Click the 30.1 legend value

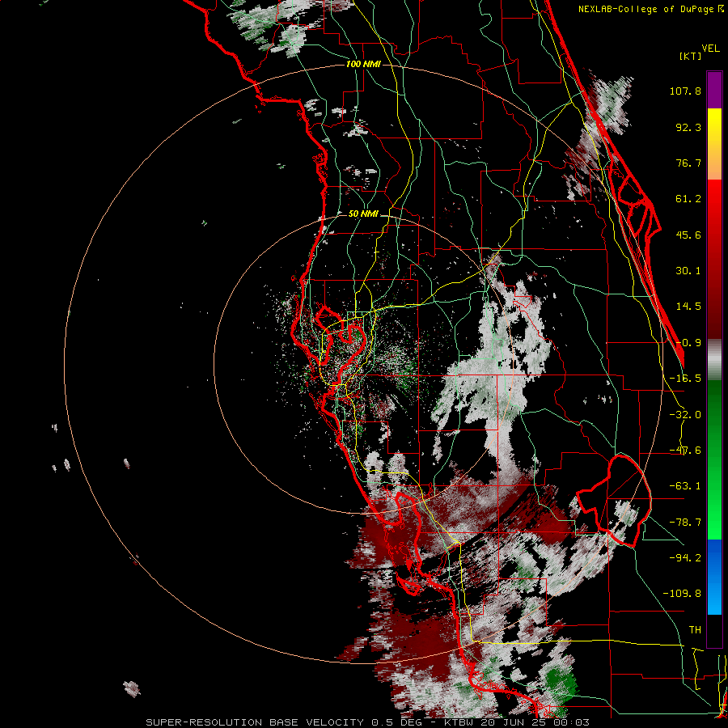(x=688, y=271)
